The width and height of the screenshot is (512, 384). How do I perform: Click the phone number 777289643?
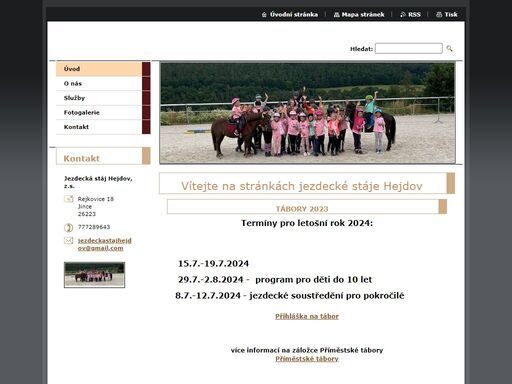click(x=94, y=227)
